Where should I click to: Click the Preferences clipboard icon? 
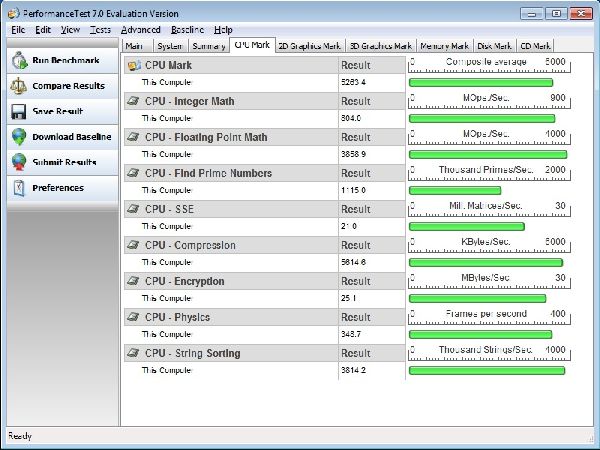(19, 188)
